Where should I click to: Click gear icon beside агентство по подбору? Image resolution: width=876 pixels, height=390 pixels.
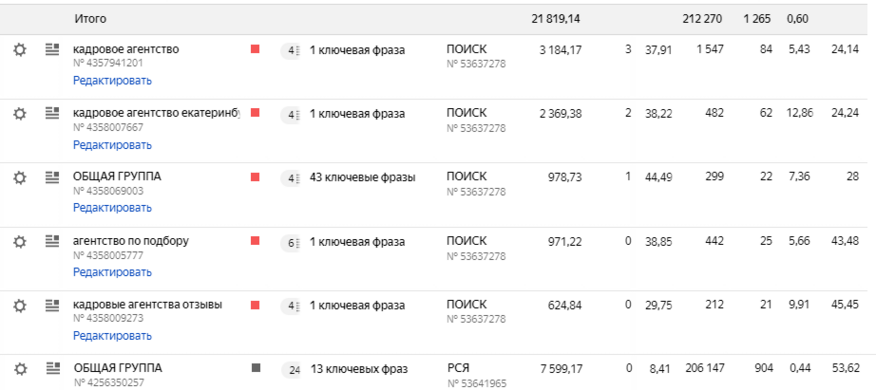point(20,242)
